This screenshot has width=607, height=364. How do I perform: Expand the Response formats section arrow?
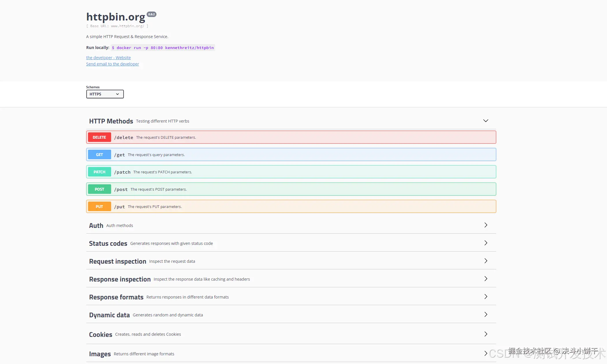pos(485,297)
